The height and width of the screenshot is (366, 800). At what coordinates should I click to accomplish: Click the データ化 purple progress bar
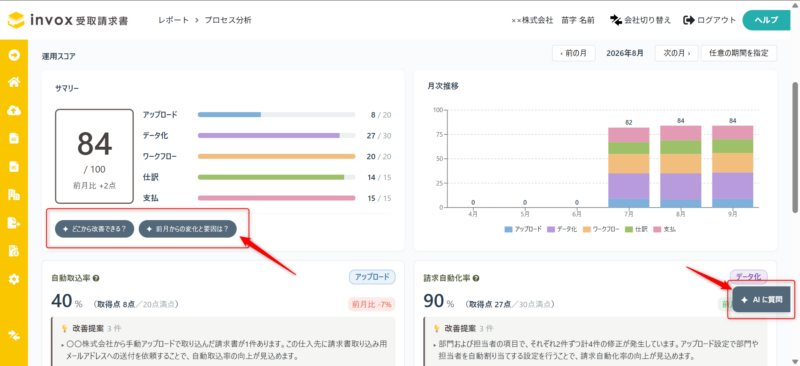coord(277,136)
